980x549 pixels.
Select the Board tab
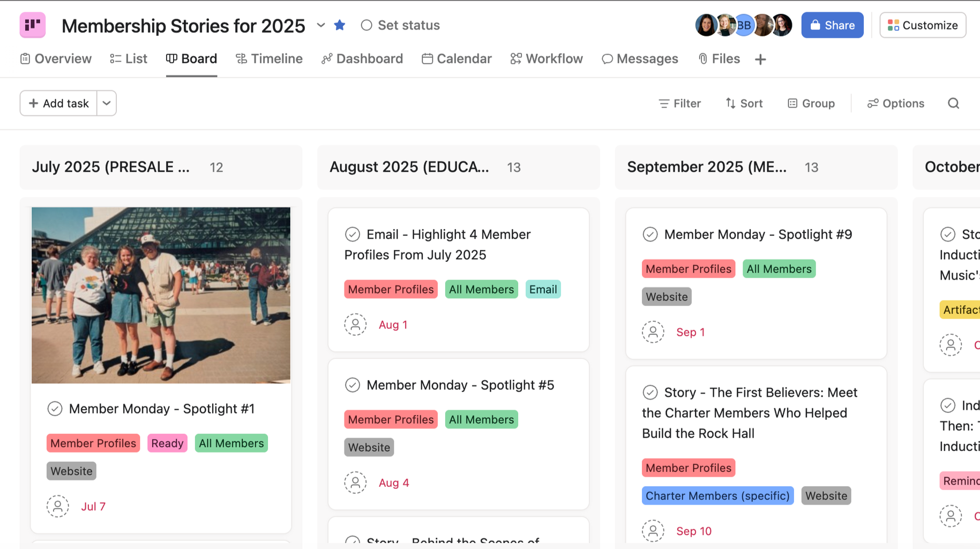[x=191, y=59]
